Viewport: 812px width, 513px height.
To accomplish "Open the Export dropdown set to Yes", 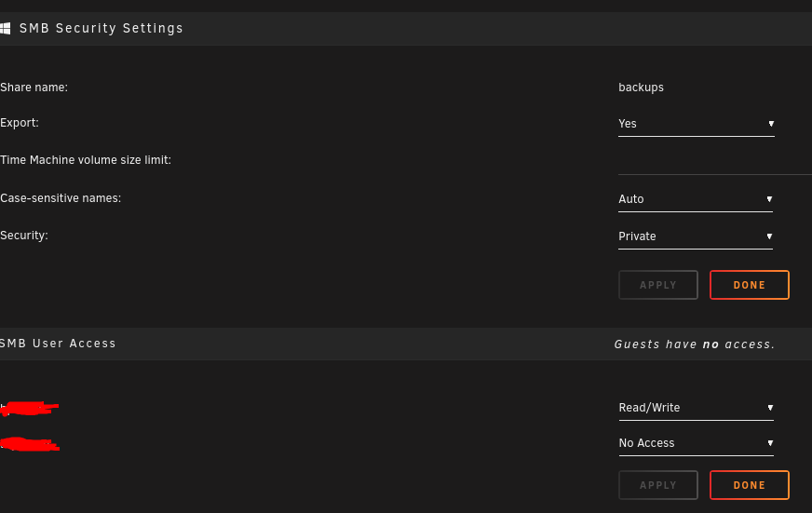I will click(696, 124).
